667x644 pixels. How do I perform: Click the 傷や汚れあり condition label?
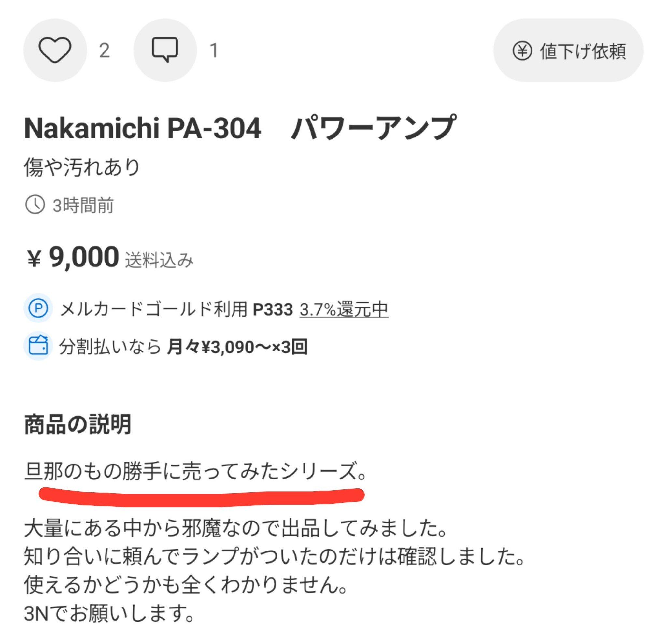tap(82, 167)
